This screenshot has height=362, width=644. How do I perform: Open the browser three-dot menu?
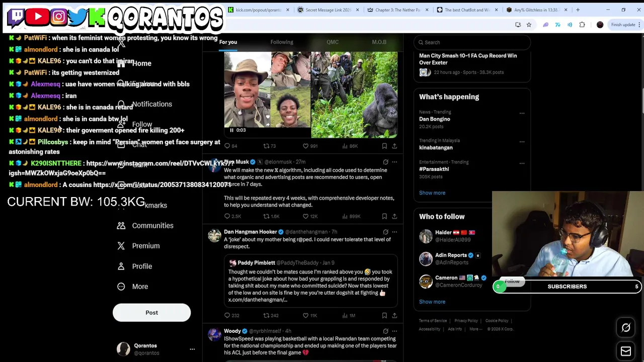(638, 25)
